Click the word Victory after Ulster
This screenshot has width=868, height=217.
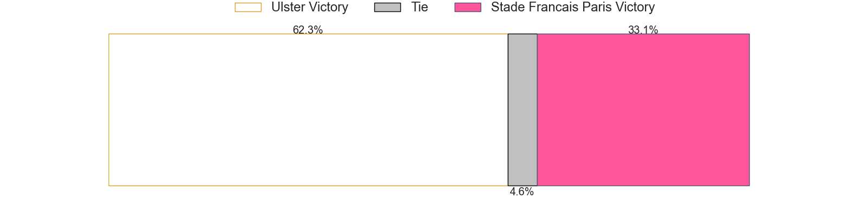(327, 7)
